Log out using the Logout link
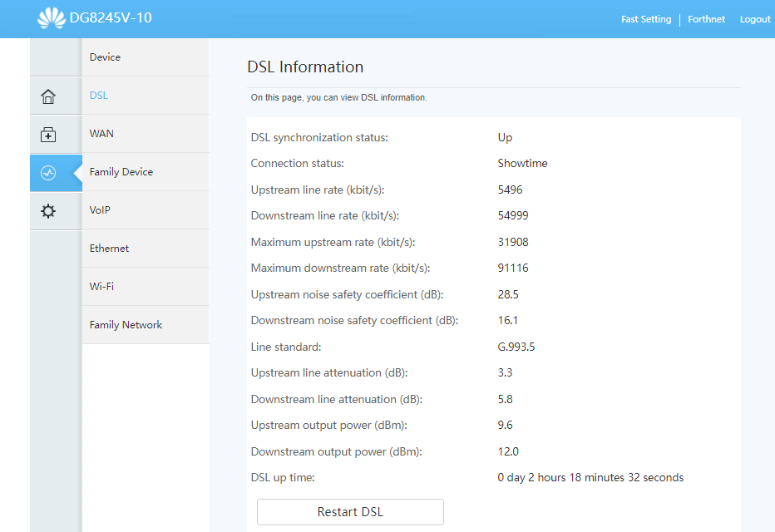775x532 pixels. [755, 19]
